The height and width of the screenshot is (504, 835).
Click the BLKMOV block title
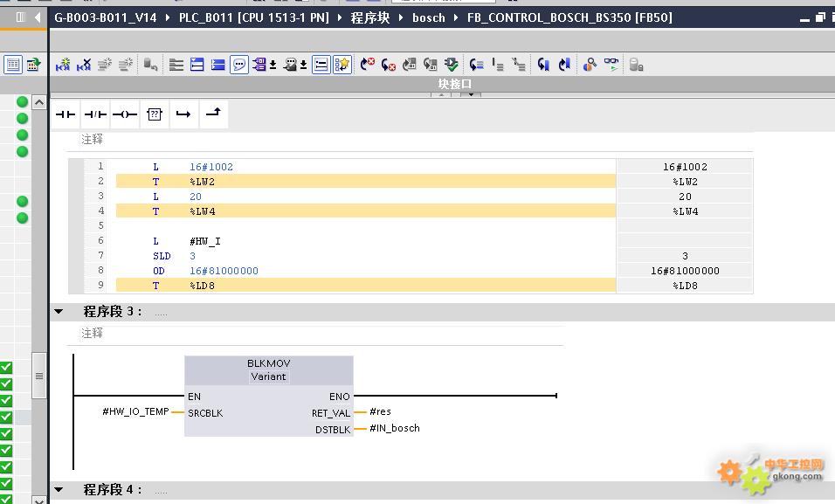point(268,363)
